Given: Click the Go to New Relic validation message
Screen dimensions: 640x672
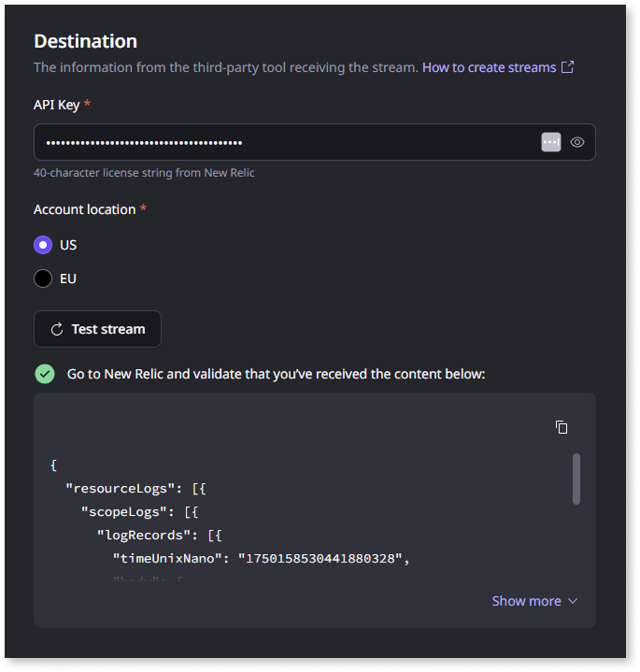Looking at the screenshot, I should tap(276, 374).
